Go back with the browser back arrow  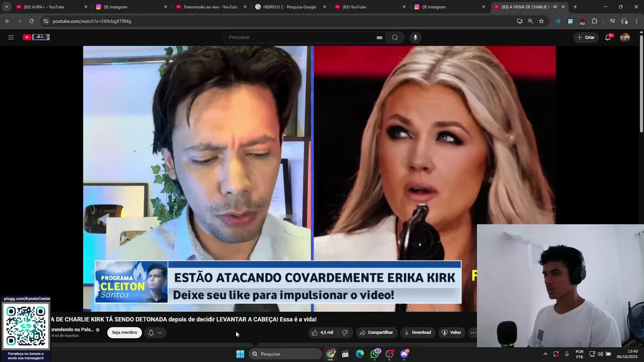pos(7,21)
